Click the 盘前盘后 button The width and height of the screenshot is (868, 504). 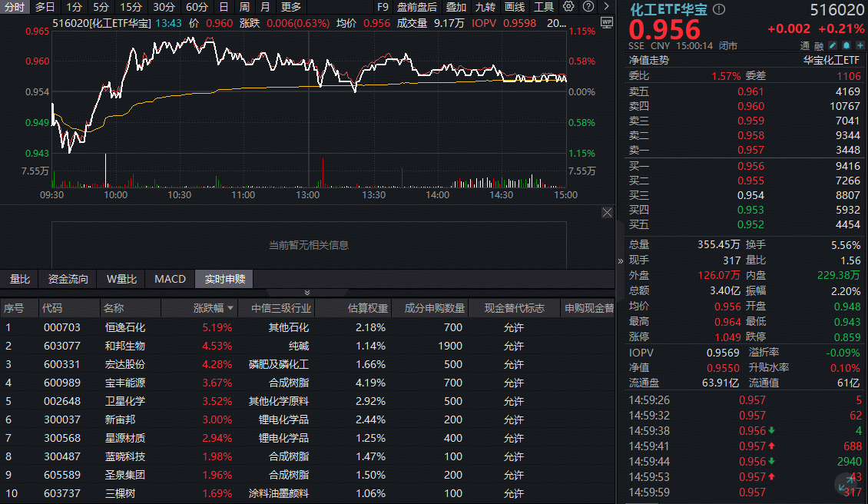(417, 6)
